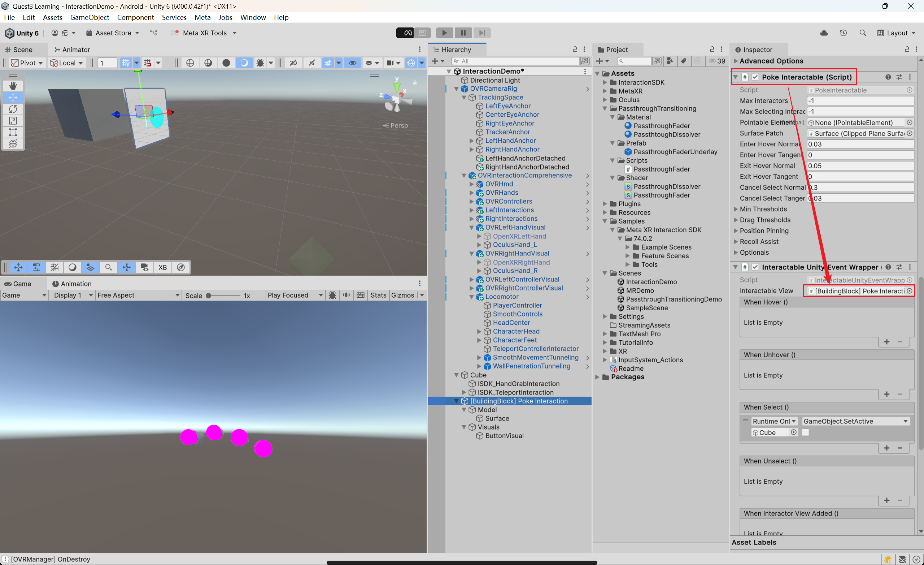Select the Move tool in Scene
Image resolution: width=924 pixels, height=565 pixels.
point(13,97)
